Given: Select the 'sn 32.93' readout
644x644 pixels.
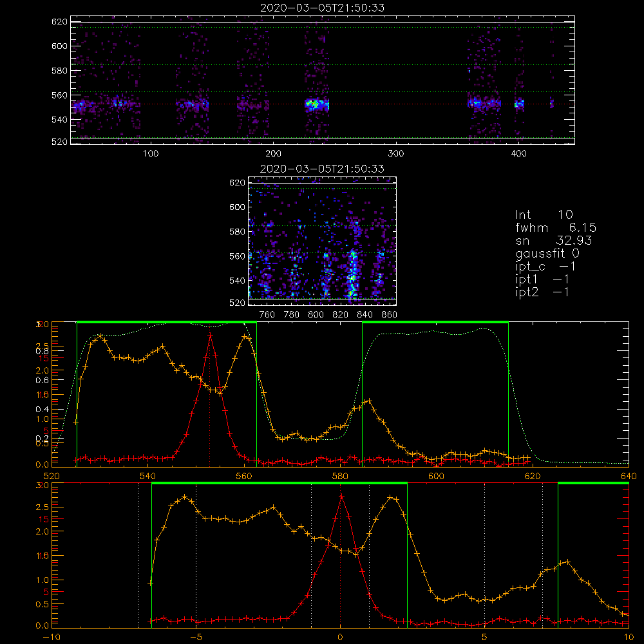Looking at the screenshot, I should click(554, 240).
